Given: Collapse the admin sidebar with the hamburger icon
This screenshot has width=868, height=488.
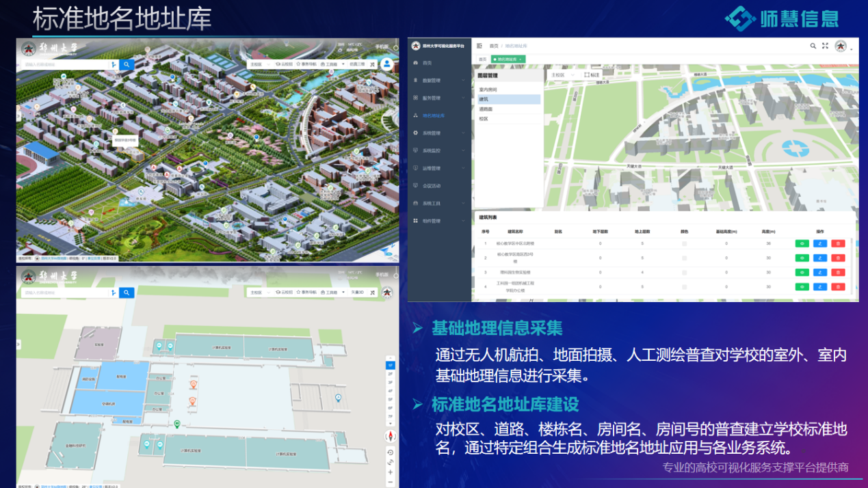Looking at the screenshot, I should coord(479,46).
